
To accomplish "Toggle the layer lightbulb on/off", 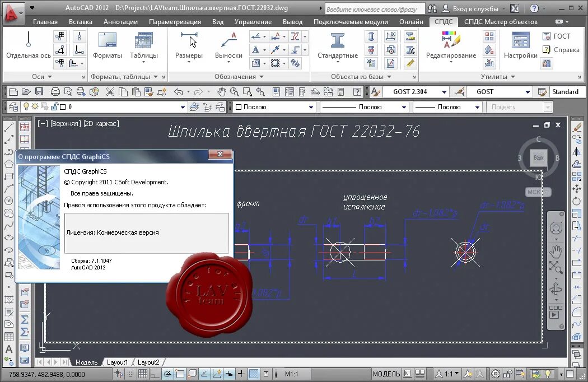I will click(26, 106).
